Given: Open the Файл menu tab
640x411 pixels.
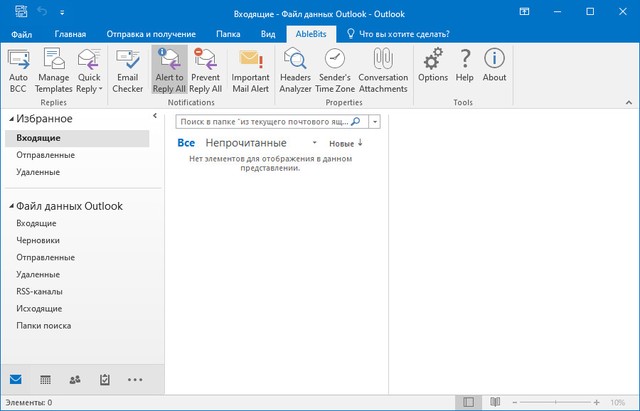Looking at the screenshot, I should coord(21,33).
